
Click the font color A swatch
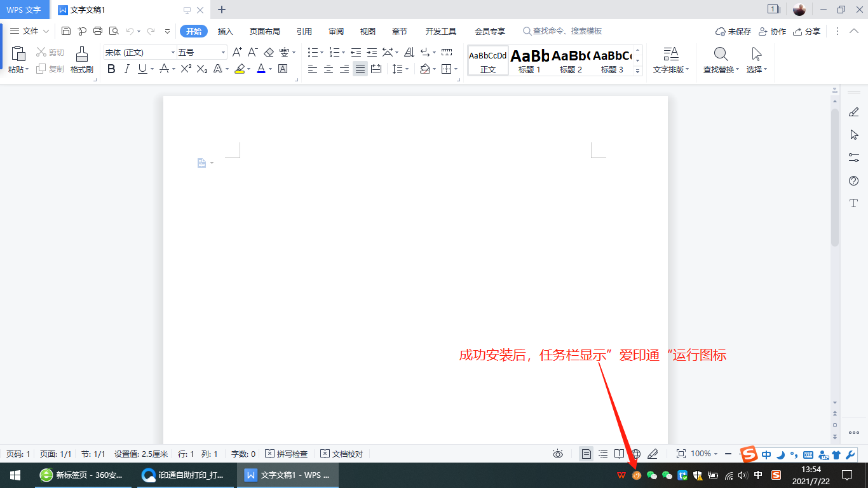tap(261, 69)
